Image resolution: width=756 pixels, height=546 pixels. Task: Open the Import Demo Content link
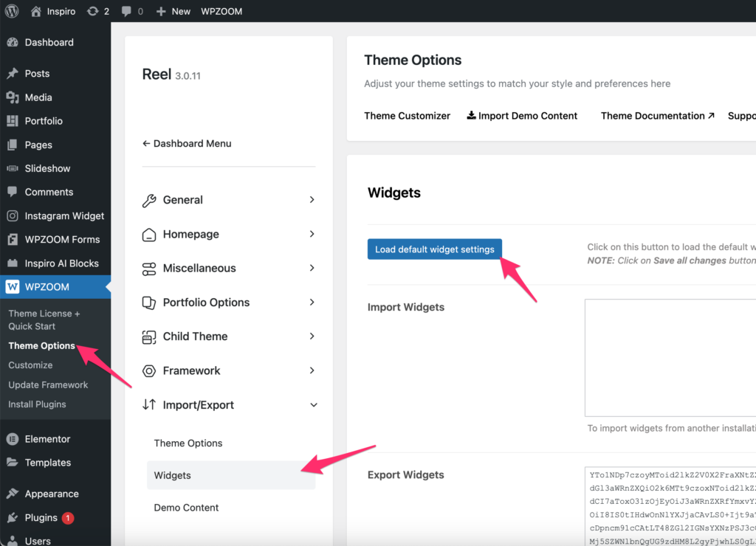click(x=522, y=116)
